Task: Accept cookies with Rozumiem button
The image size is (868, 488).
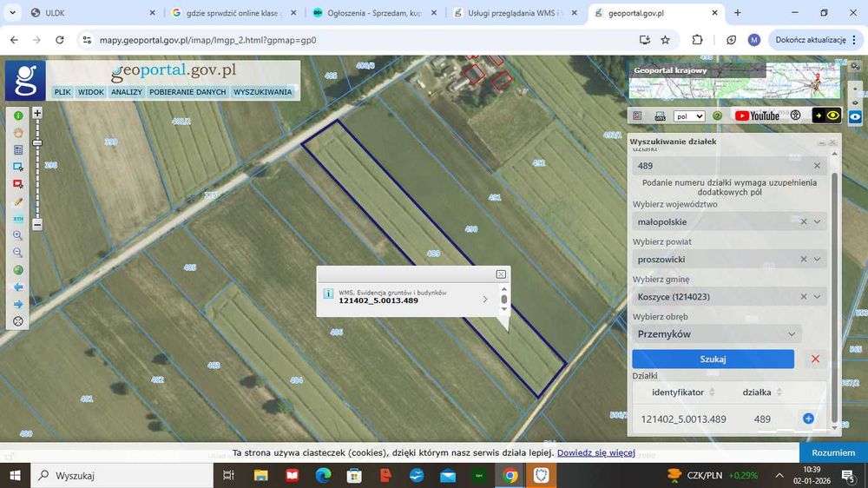Action: (x=833, y=452)
